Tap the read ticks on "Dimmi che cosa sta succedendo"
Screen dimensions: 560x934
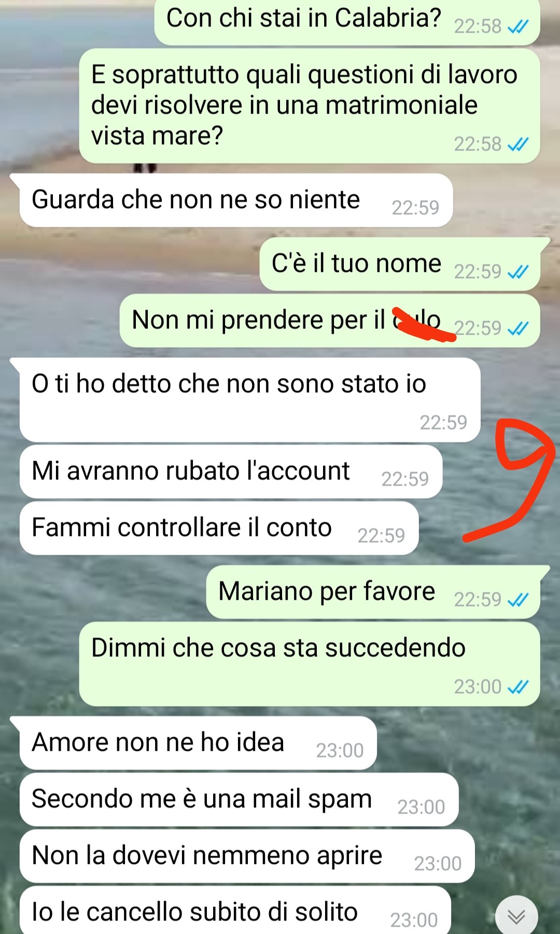[518, 687]
